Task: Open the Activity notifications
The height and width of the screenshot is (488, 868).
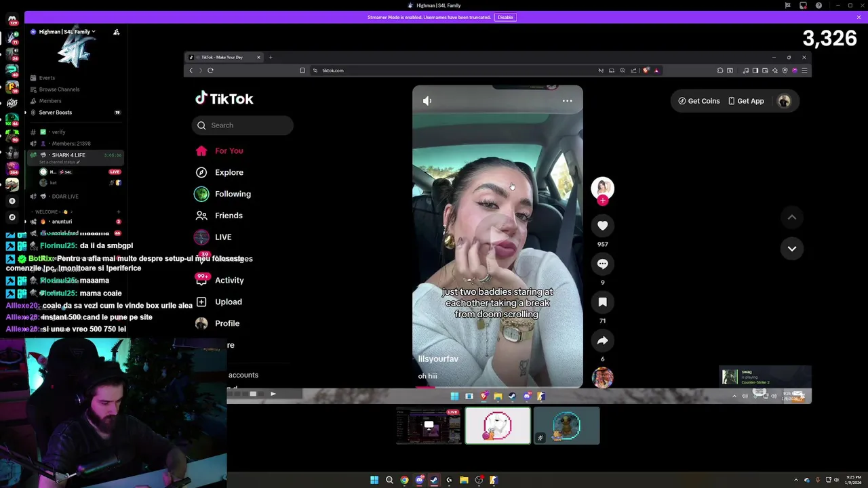Action: pos(220,280)
